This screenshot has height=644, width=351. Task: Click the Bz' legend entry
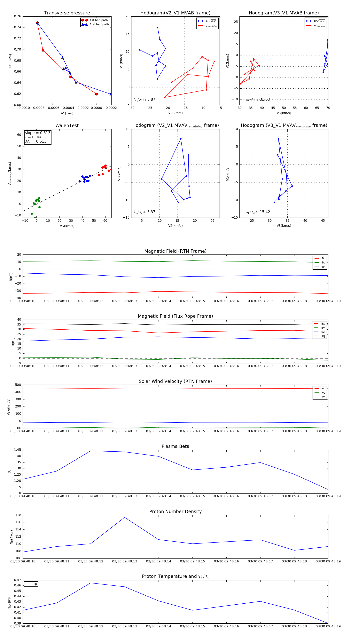click(x=320, y=332)
